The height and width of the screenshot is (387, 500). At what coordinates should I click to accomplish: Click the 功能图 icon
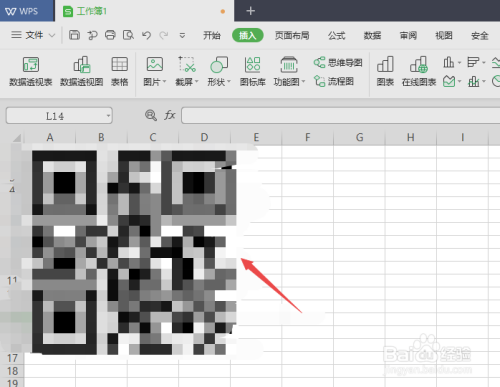(289, 64)
